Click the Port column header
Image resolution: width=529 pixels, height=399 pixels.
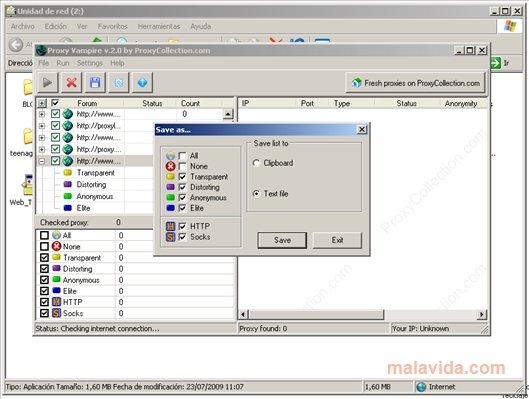click(x=307, y=104)
